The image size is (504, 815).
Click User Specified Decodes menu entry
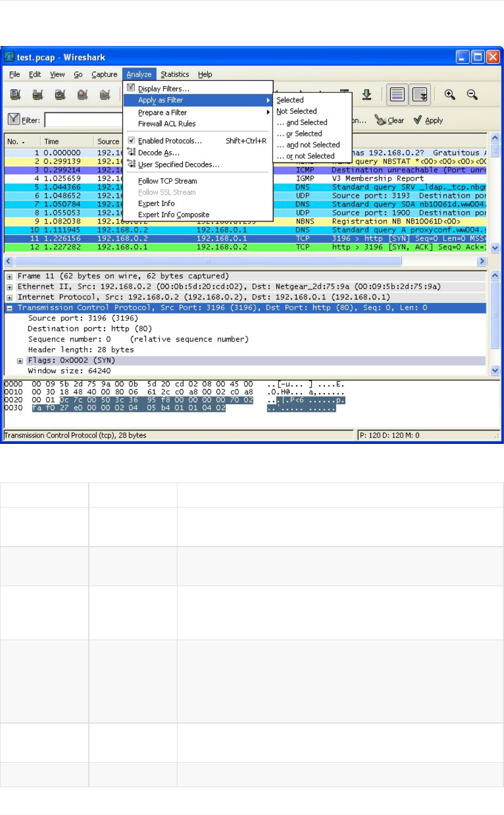[179, 165]
